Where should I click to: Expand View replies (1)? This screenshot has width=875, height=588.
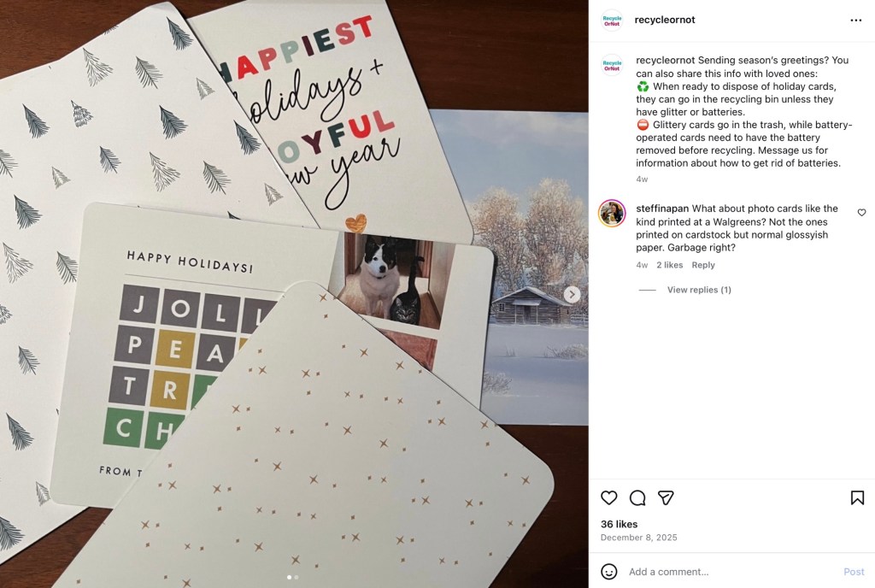click(x=699, y=290)
